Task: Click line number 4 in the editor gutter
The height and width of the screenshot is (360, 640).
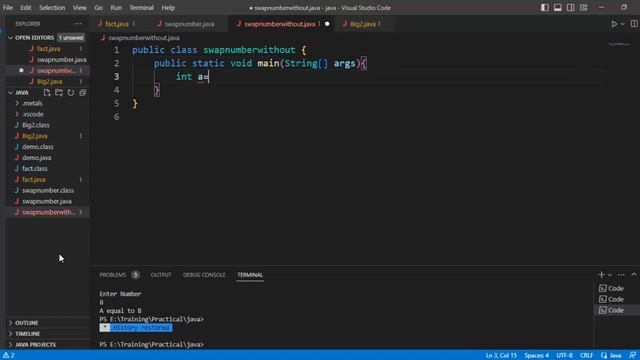Action: coord(116,90)
